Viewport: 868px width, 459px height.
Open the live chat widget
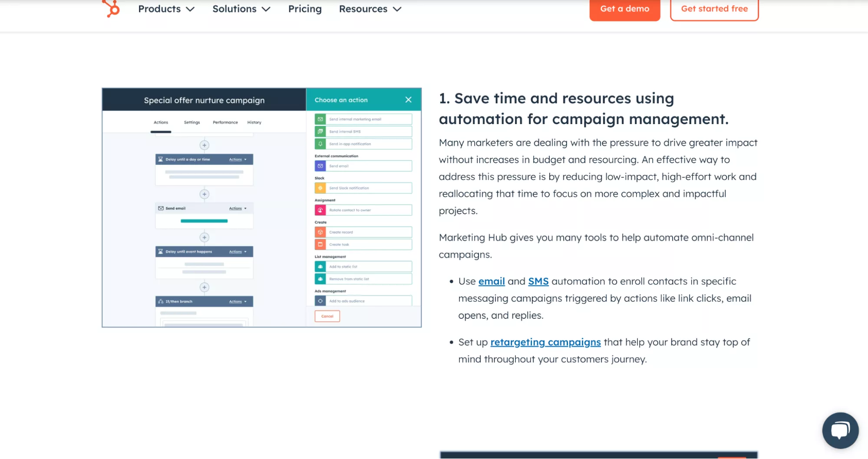[x=840, y=430]
